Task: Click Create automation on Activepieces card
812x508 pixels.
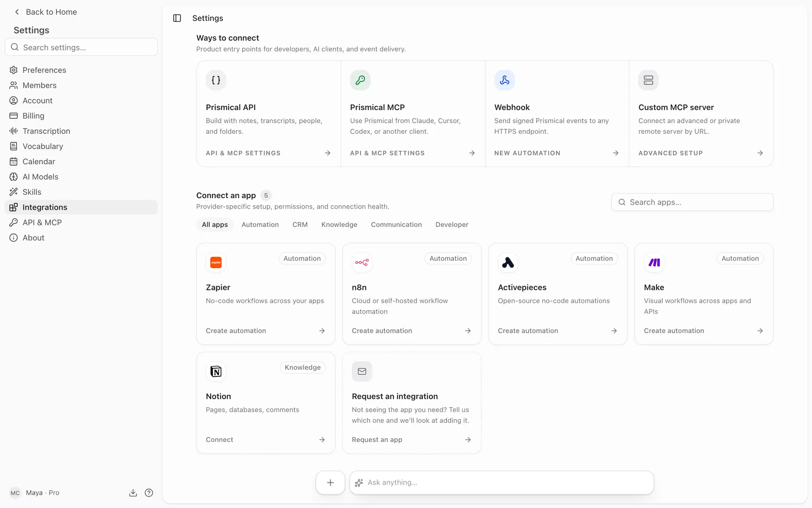Action: pos(528,331)
